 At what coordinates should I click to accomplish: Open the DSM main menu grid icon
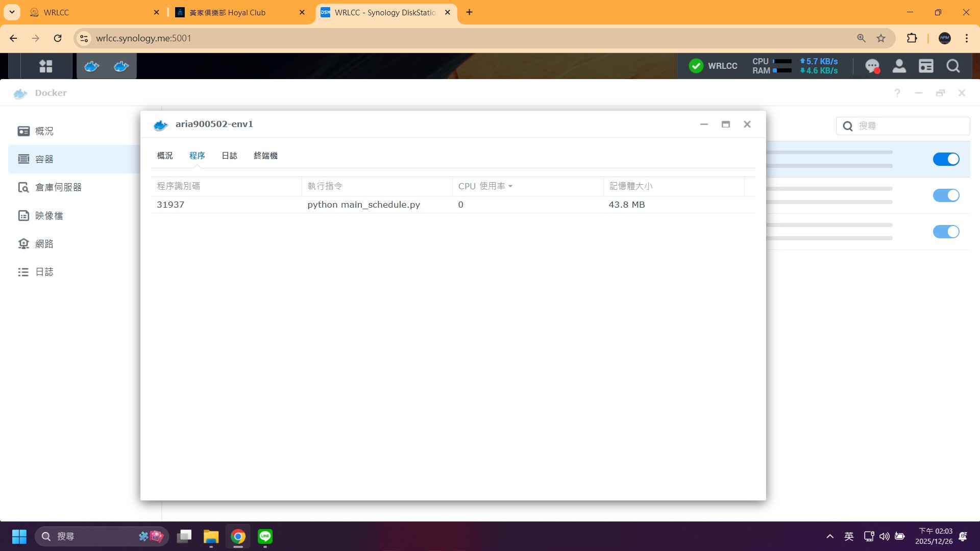(46, 66)
